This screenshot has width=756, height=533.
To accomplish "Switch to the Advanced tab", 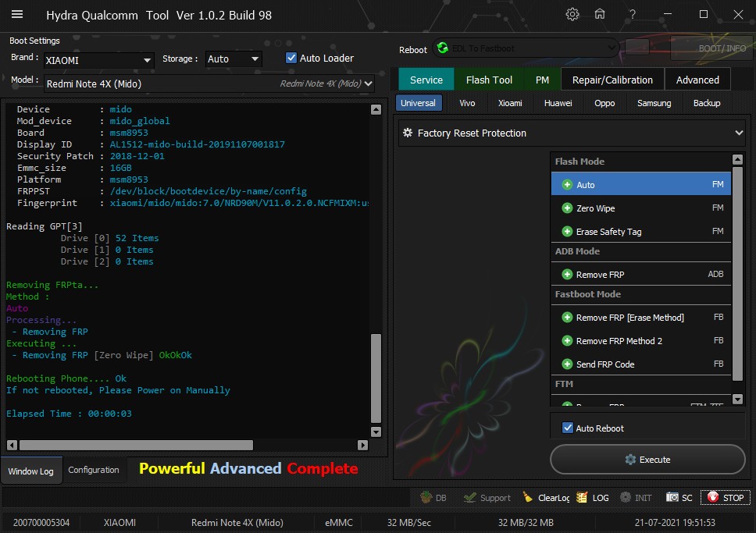I will [697, 80].
